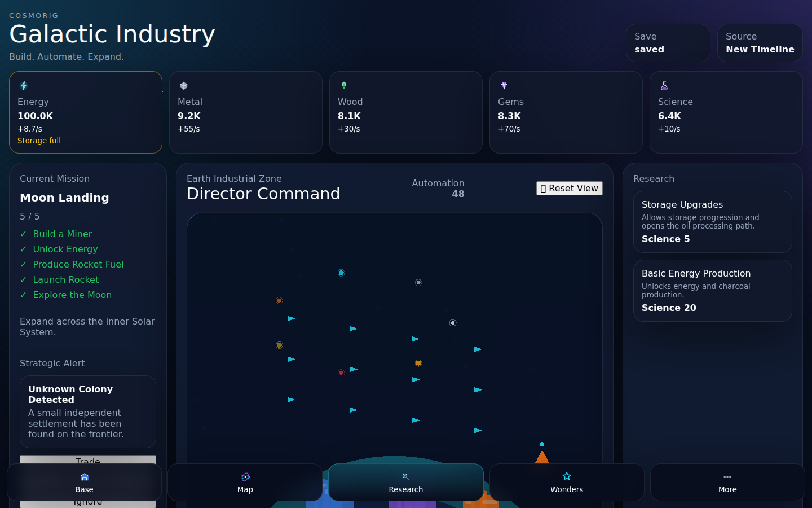The width and height of the screenshot is (812, 508).
Task: Click the Trade button under the alert
Action: (x=88, y=460)
